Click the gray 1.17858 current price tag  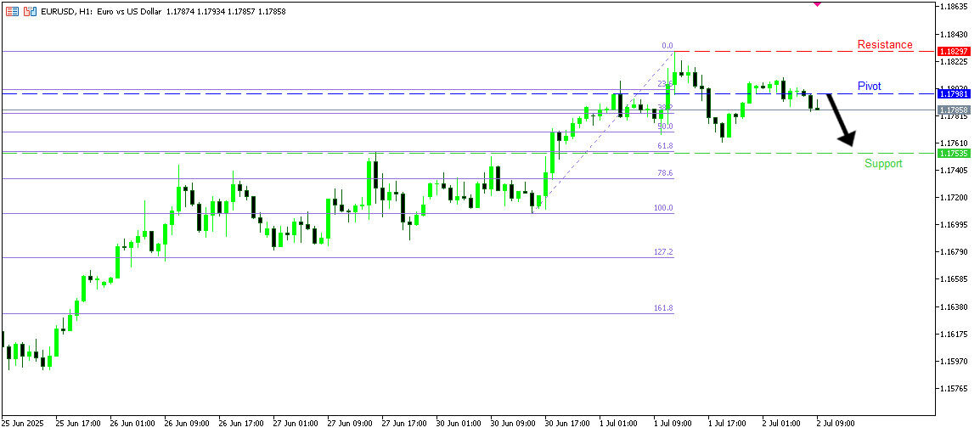955,110
